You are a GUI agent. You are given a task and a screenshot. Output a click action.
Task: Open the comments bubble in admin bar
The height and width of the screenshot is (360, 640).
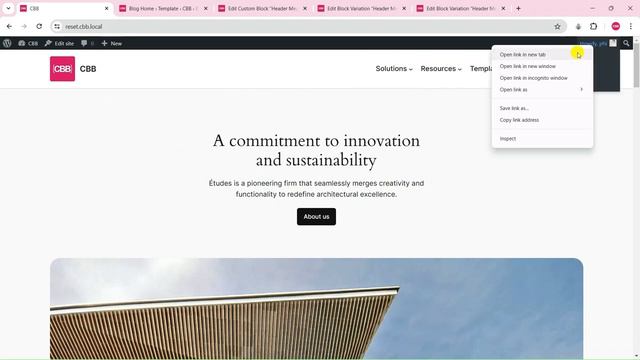pos(87,43)
